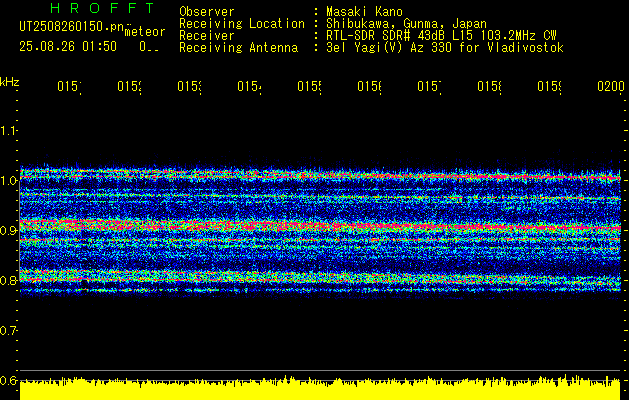Click the 0154 time marker

(249, 86)
